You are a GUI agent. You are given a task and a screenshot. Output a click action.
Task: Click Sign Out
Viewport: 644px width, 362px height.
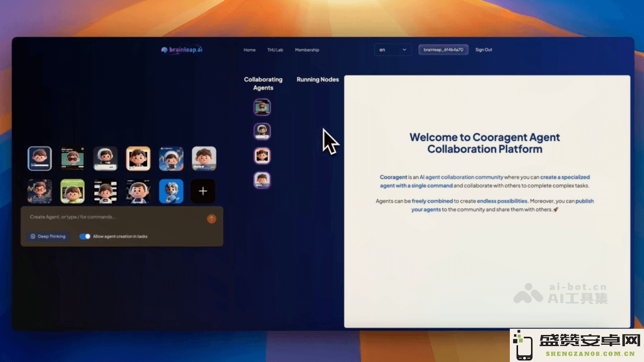(484, 50)
